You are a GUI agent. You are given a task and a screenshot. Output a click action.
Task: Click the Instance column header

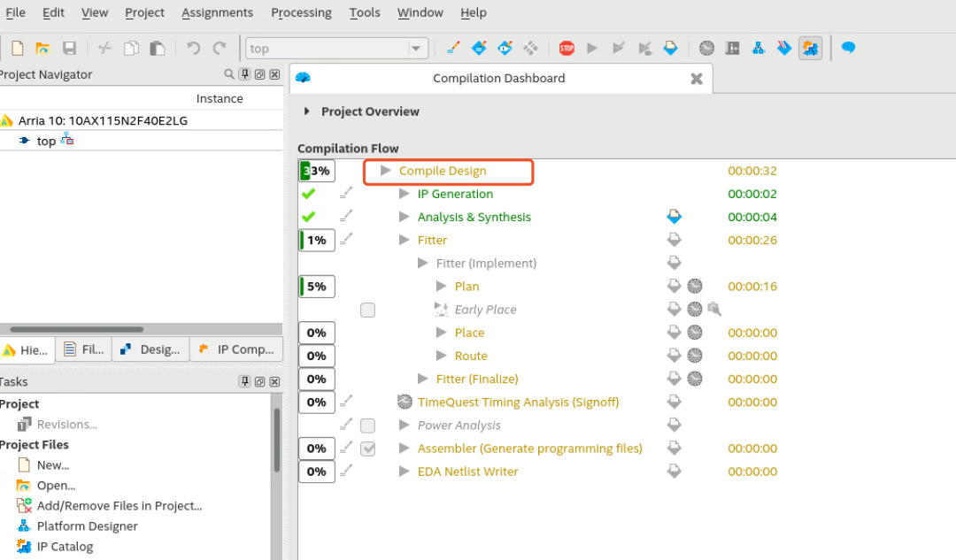coord(220,99)
